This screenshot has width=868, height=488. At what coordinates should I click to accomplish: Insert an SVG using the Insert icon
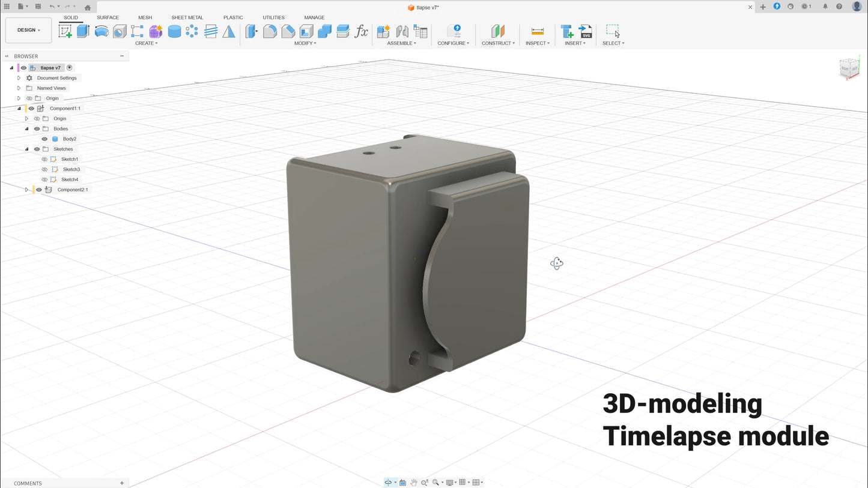tap(586, 31)
